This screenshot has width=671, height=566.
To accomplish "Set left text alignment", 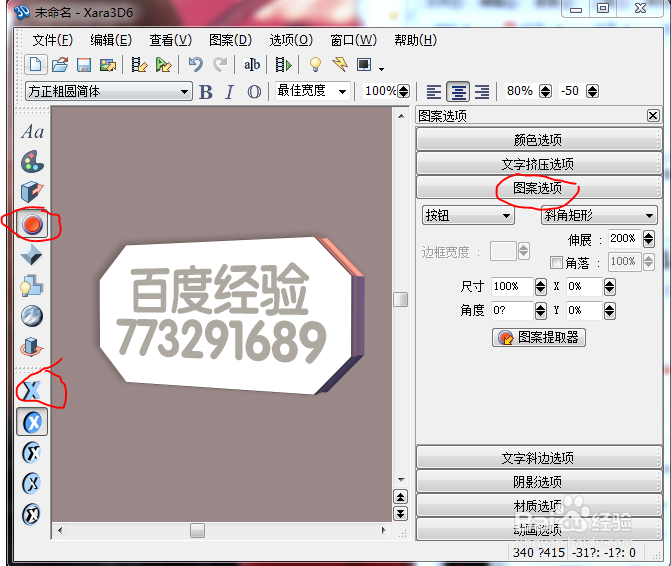I will pos(434,92).
